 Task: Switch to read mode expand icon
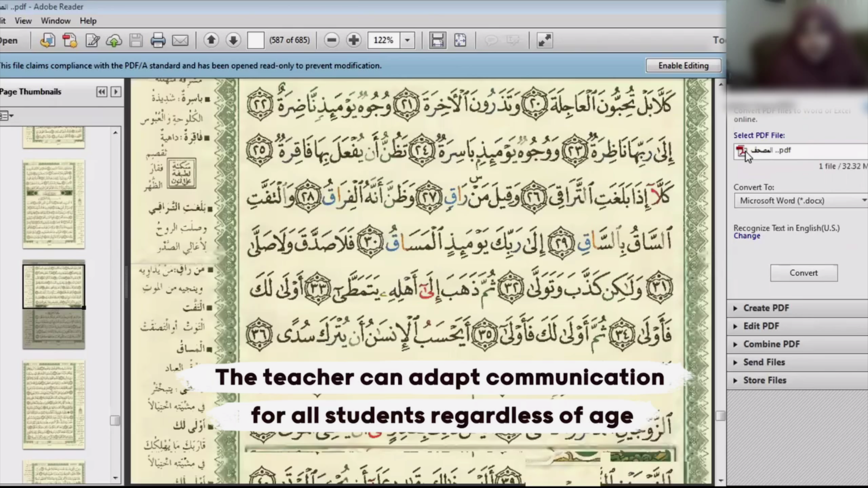544,40
